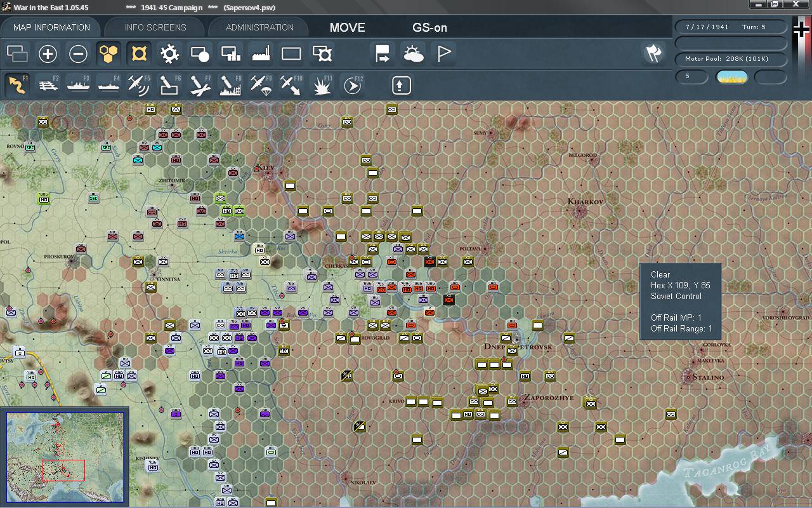Screen dimensions: 812x508
Task: Click the Sumy city label on map
Action: tap(480, 133)
